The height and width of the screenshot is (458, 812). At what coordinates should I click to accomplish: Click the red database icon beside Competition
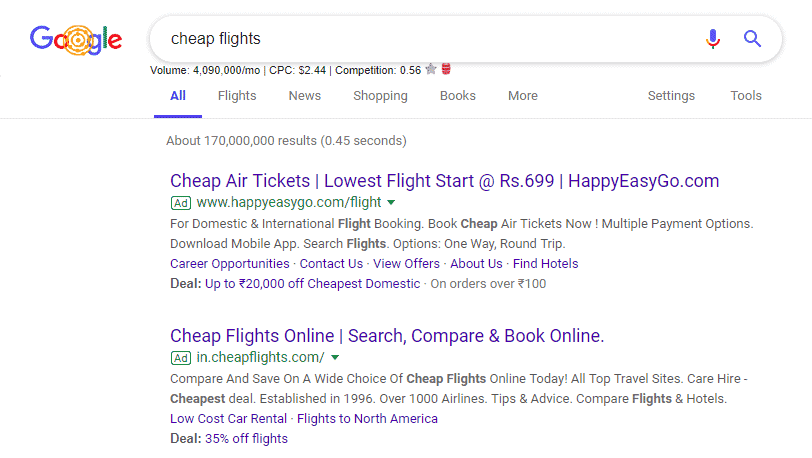(x=446, y=69)
